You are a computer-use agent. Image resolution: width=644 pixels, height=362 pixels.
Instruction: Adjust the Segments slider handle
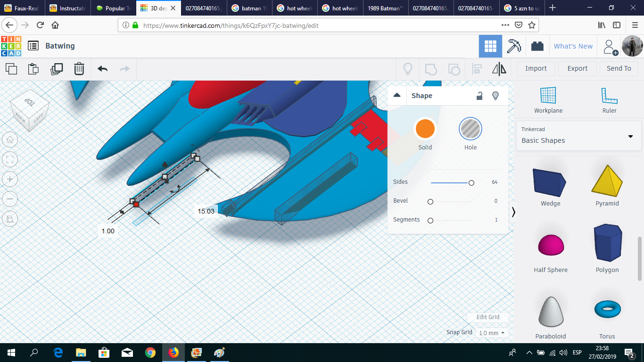click(x=430, y=220)
